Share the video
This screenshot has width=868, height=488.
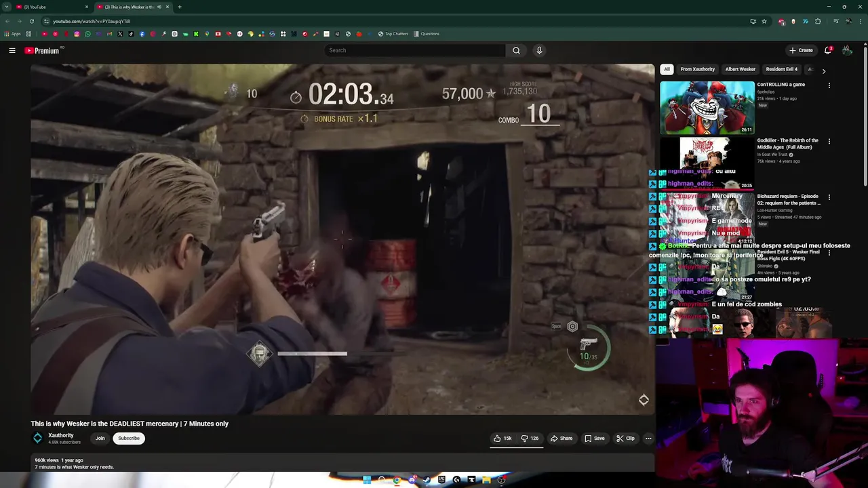pos(561,439)
